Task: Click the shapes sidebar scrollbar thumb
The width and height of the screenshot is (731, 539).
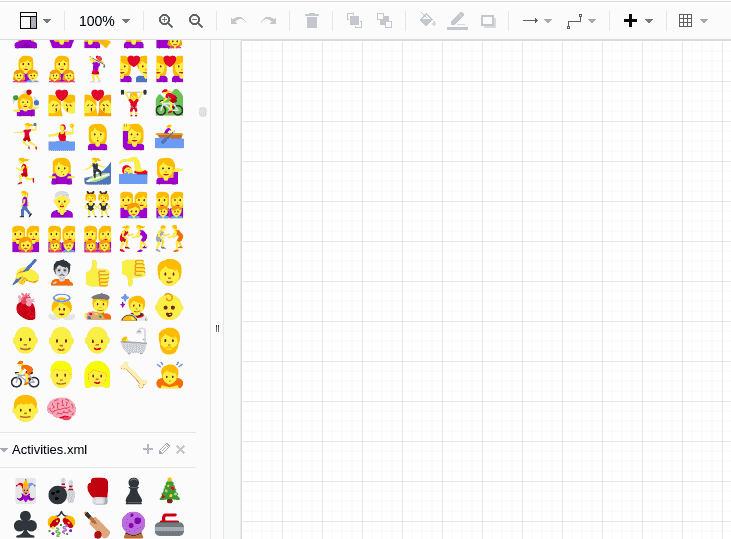Action: [x=203, y=112]
